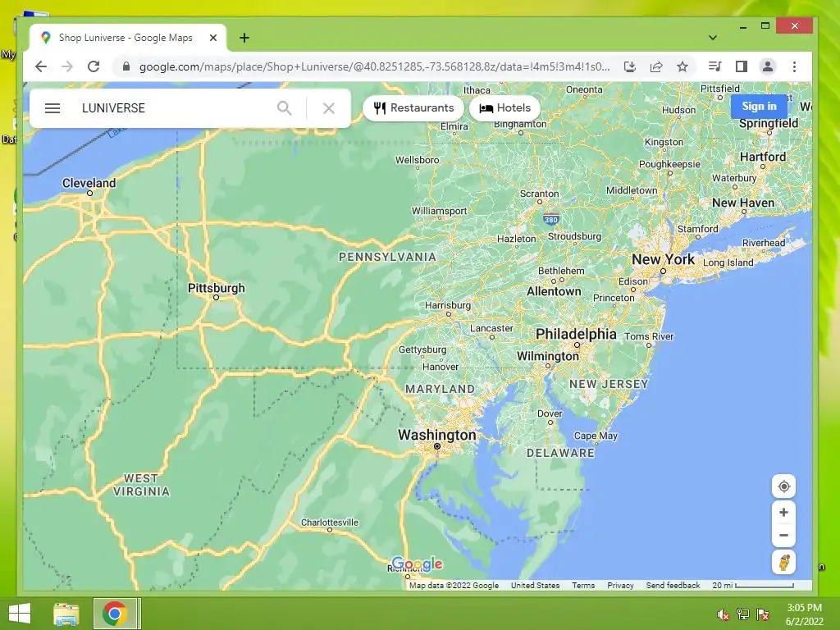Share this page using the share icon
This screenshot has width=840, height=630.
[x=656, y=66]
